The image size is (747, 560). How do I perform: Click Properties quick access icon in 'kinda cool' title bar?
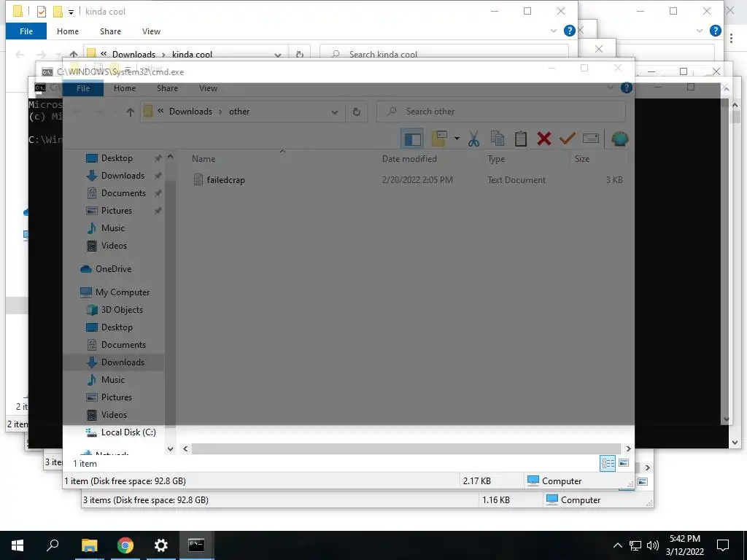[42, 12]
